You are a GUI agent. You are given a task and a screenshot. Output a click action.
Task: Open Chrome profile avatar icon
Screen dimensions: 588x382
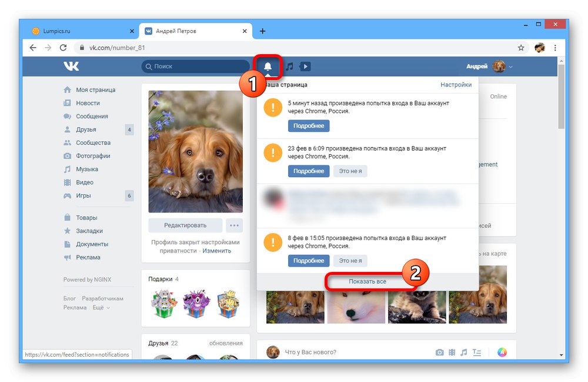(540, 48)
